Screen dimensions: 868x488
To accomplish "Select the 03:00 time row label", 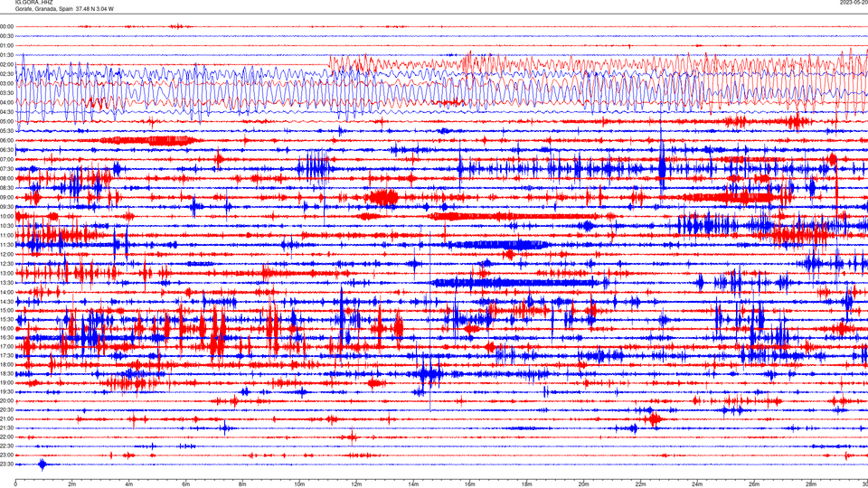I will coord(6,83).
